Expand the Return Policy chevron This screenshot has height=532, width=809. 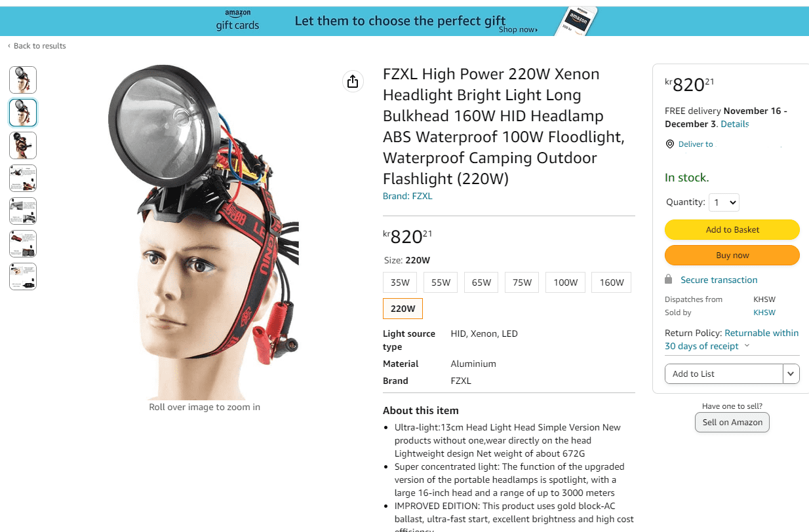tap(747, 346)
